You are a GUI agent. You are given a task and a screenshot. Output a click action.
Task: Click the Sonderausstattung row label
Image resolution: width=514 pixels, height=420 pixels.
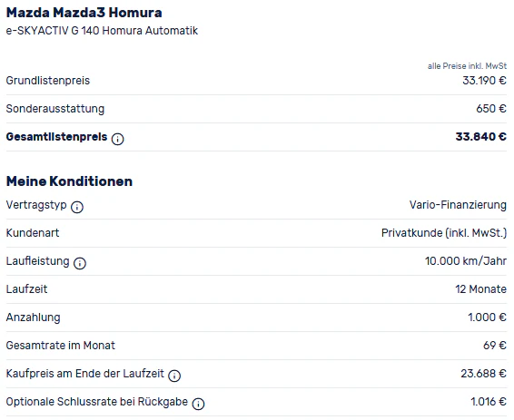click(55, 109)
